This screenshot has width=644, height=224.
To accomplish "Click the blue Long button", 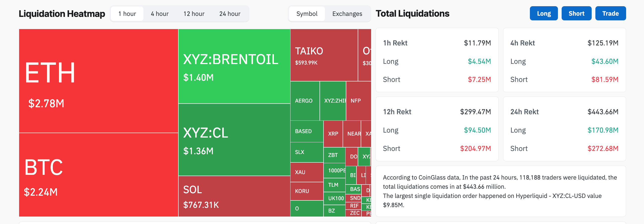I will tap(544, 13).
